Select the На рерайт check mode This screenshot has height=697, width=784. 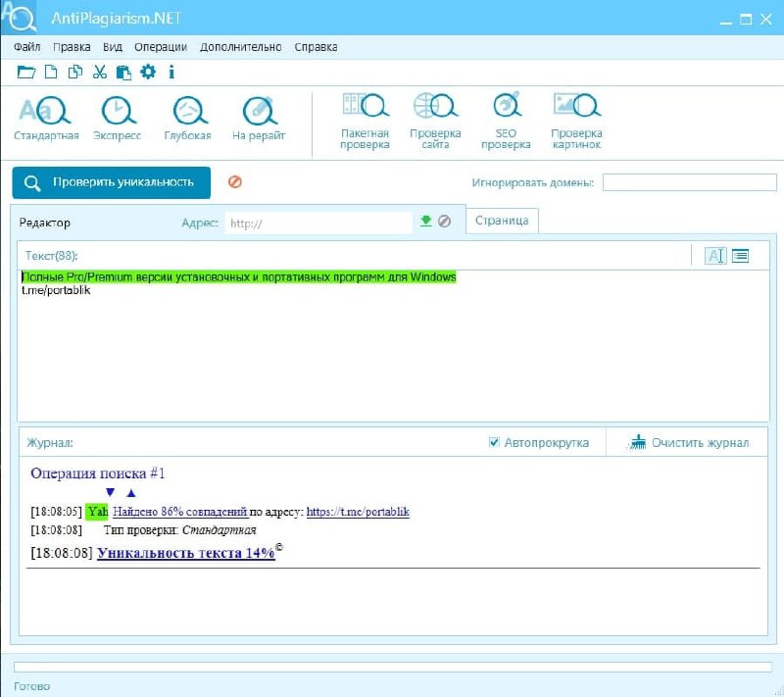pyautogui.click(x=259, y=119)
